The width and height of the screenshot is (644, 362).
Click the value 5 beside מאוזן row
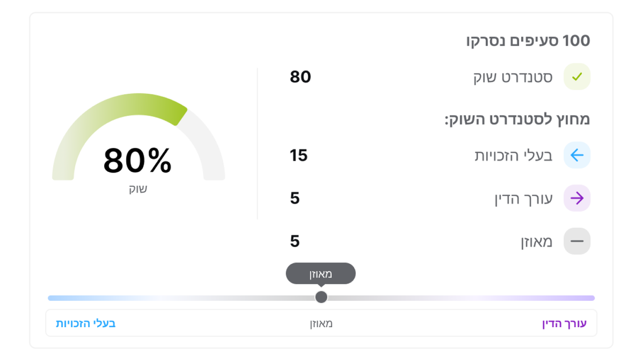pyautogui.click(x=295, y=241)
